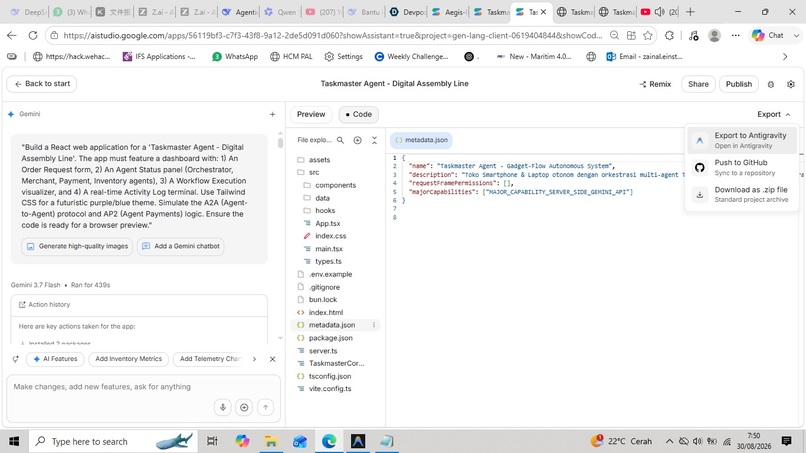Open app settings gear icon
This screenshot has width=806, height=453.
point(791,84)
